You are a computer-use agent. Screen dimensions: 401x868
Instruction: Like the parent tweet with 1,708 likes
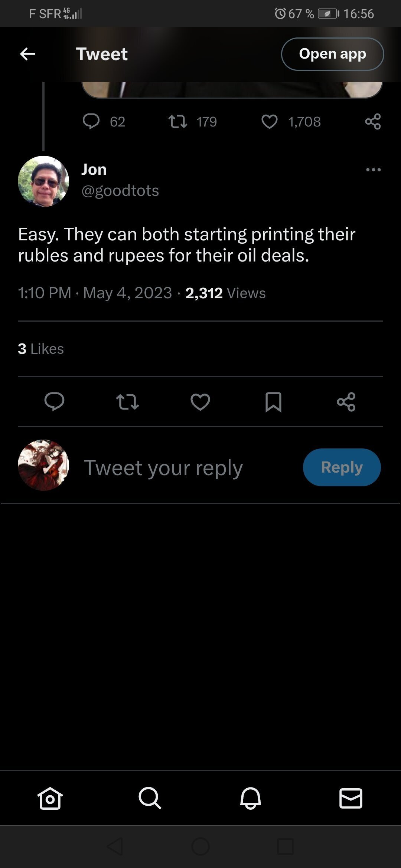click(x=270, y=121)
